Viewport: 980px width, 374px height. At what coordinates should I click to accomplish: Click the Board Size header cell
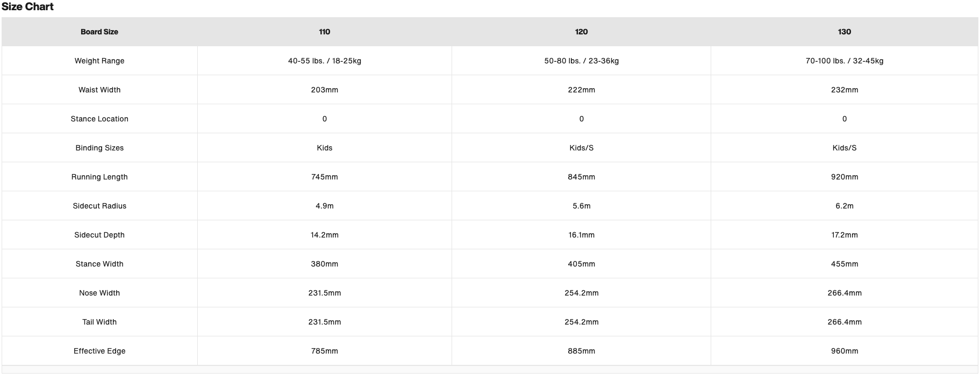99,32
